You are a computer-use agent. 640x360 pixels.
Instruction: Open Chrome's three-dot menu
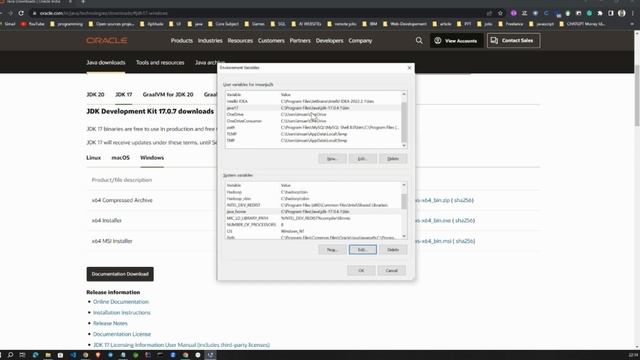[x=633, y=13]
